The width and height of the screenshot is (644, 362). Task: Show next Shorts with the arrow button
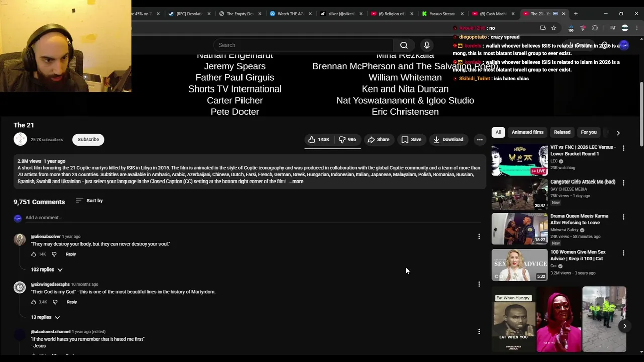pyautogui.click(x=625, y=326)
